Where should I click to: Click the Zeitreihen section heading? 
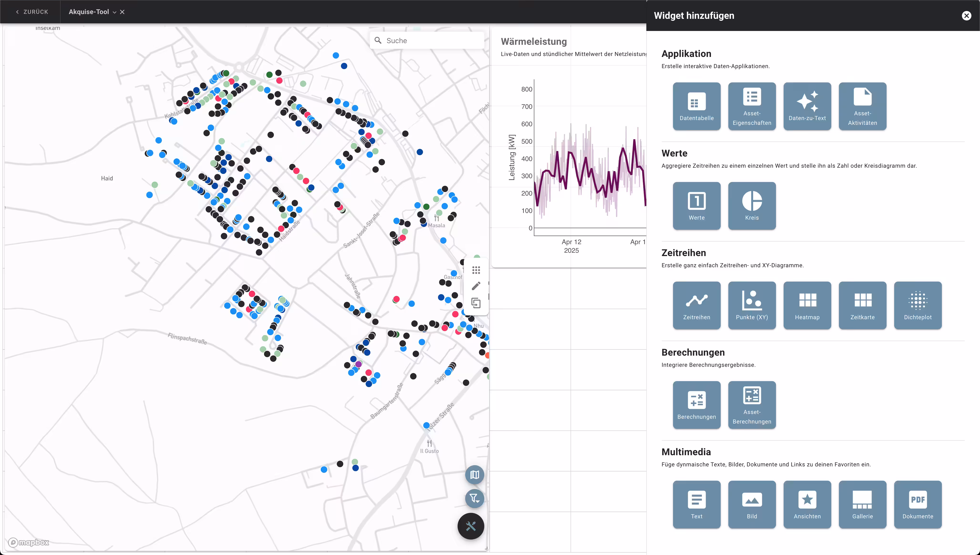pyautogui.click(x=683, y=253)
